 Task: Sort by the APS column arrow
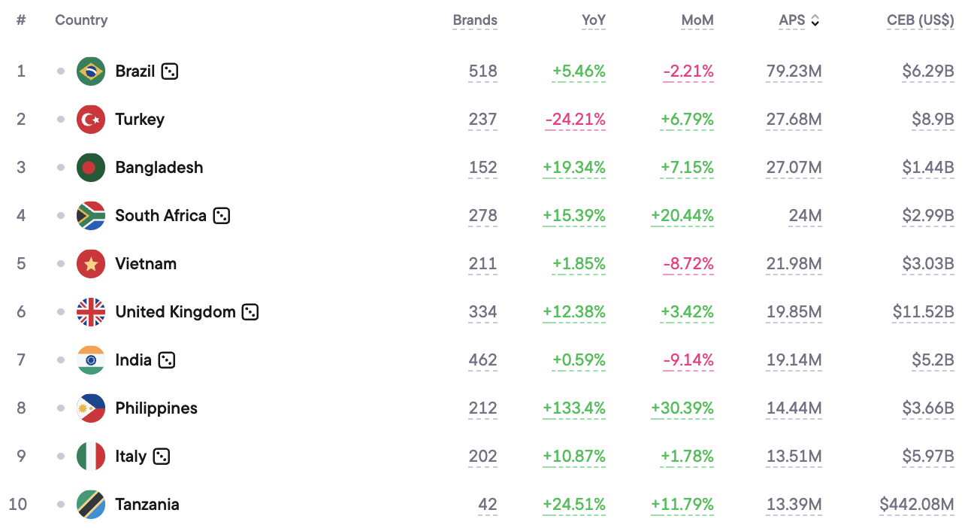click(x=815, y=21)
